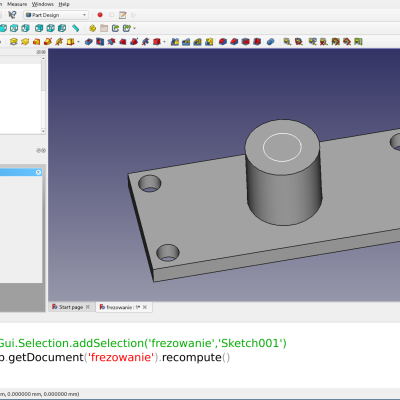Select the Pad tool icon
The width and height of the screenshot is (400, 400).
click(x=13, y=42)
